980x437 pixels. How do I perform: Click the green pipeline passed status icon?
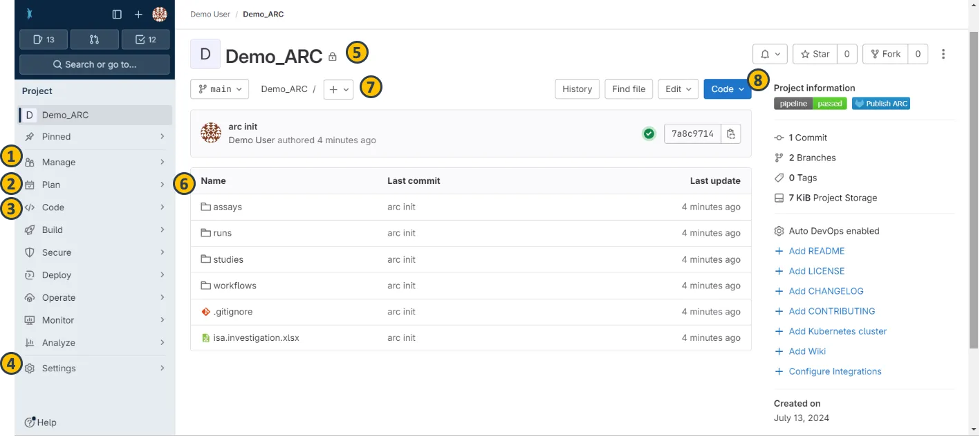(x=648, y=133)
